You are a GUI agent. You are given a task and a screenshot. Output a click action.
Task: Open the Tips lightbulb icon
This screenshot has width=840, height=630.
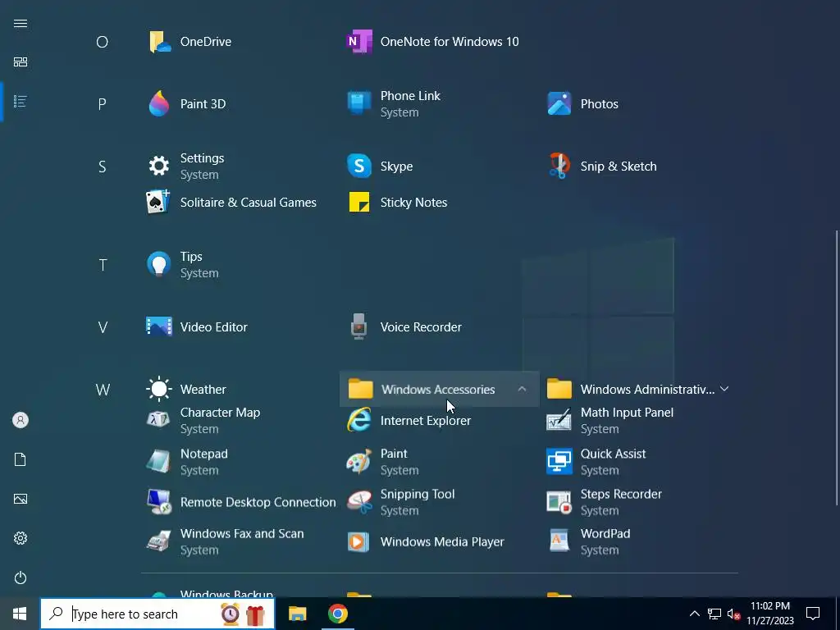click(x=159, y=264)
